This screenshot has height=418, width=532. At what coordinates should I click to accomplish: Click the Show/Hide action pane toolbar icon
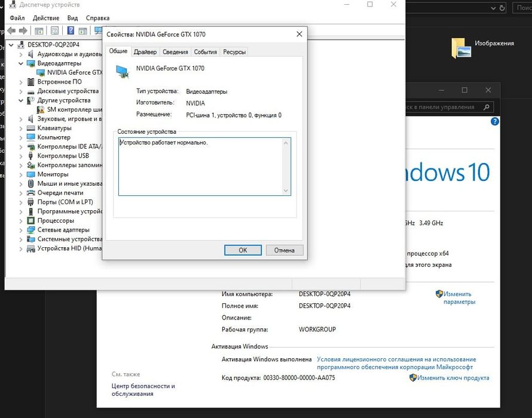tap(82, 31)
